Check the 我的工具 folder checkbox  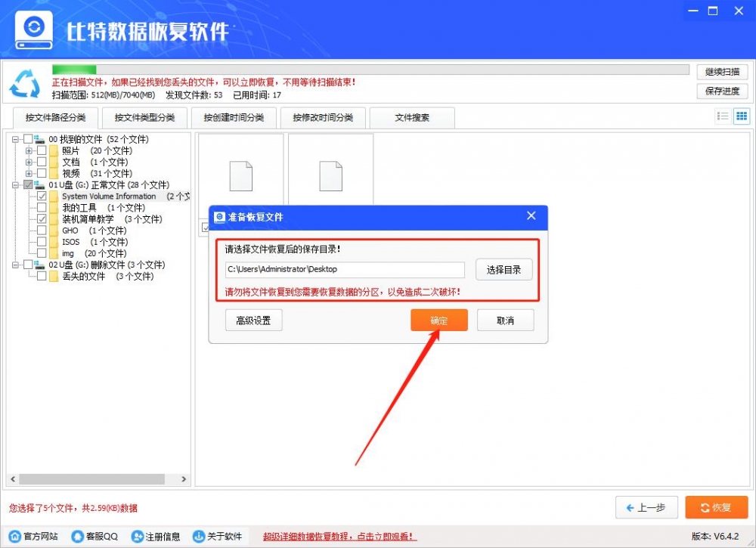pyautogui.click(x=42, y=207)
